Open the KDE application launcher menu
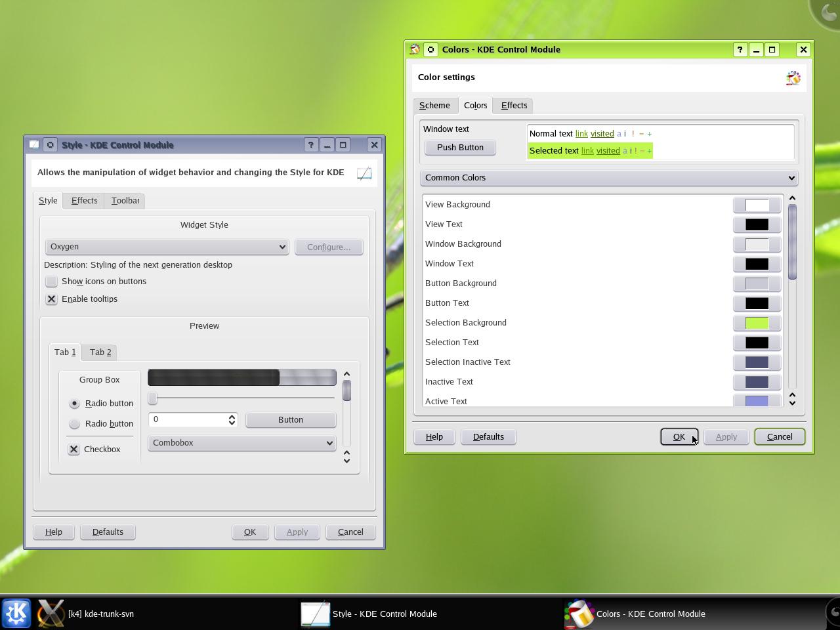The width and height of the screenshot is (840, 630). 16,614
